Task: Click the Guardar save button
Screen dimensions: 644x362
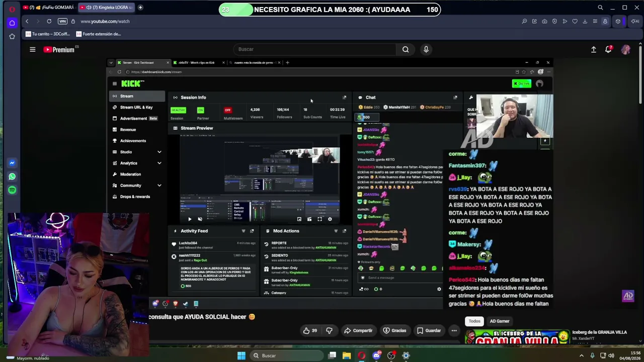Action: [429, 330]
